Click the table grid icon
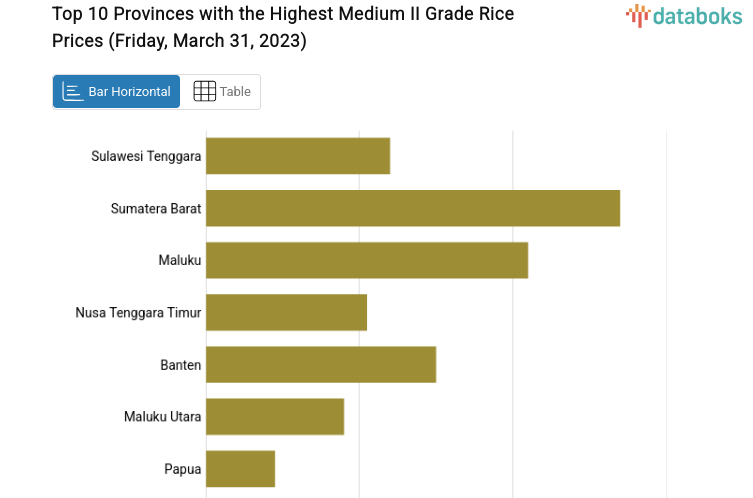 [204, 92]
